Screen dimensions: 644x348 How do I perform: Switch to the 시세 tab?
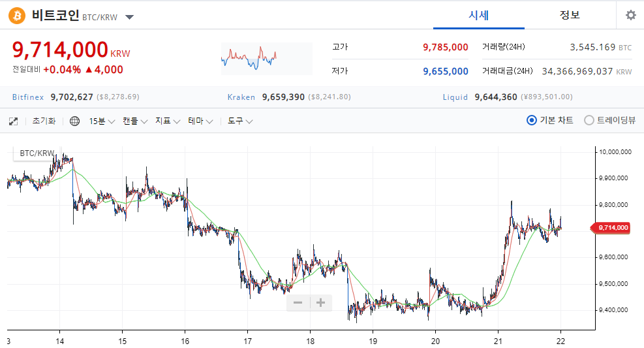coord(479,15)
